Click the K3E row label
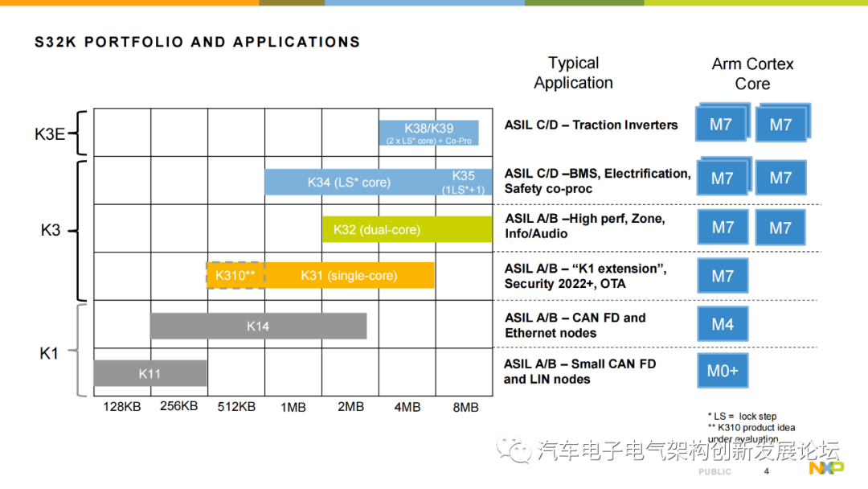 [50, 134]
